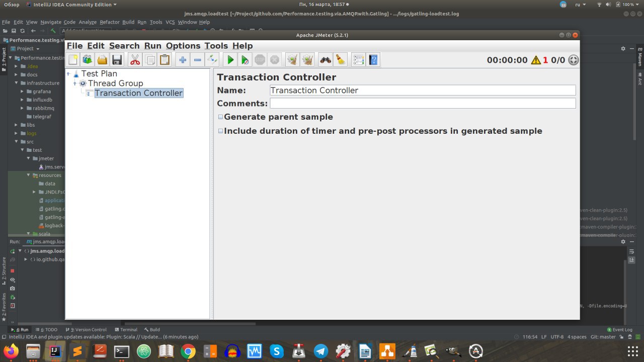The image size is (644, 362).
Task: Show applications grid in the dock
Action: coord(633,351)
